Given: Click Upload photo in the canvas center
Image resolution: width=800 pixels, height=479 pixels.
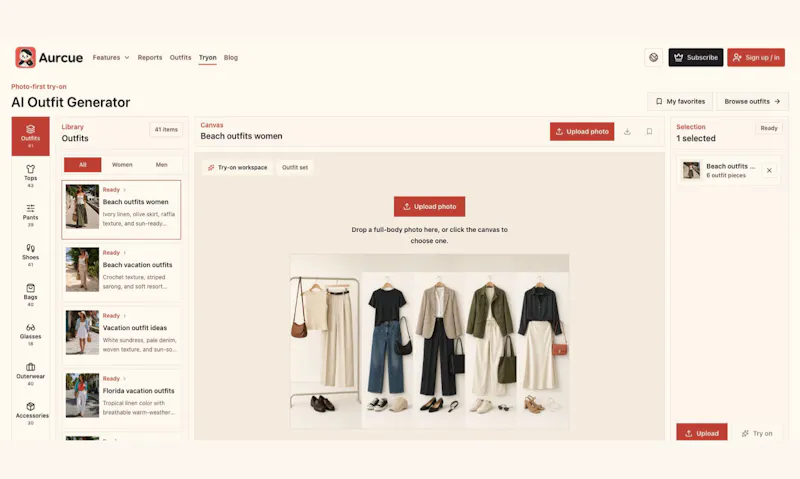Looking at the screenshot, I should pyautogui.click(x=429, y=207).
